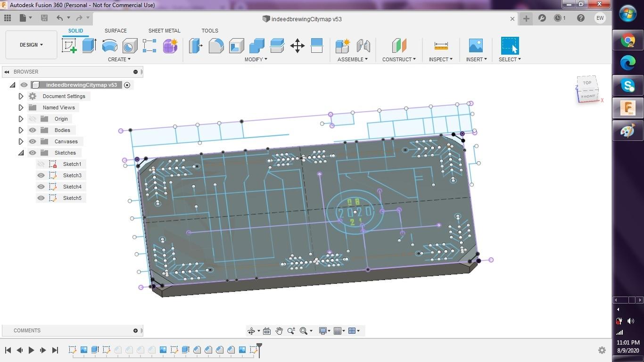This screenshot has width=644, height=362.
Task: Hide Sketch3 with its eye icon
Action: pos(41,175)
